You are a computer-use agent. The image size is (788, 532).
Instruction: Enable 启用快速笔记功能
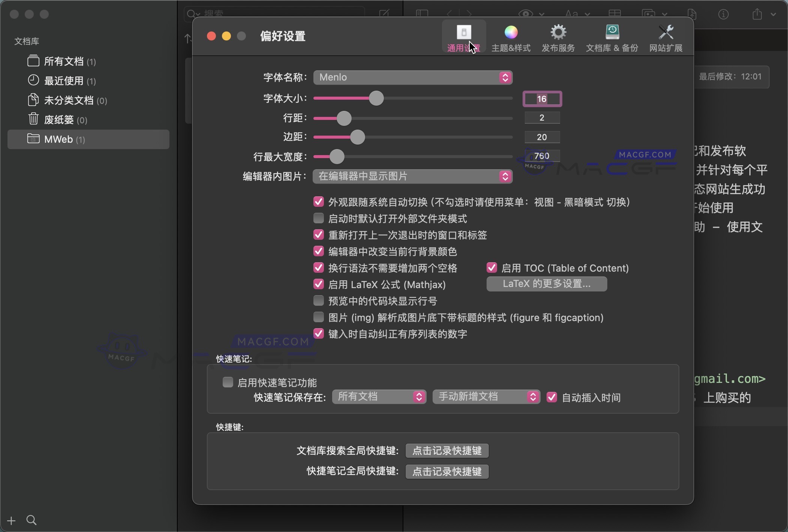tap(228, 382)
